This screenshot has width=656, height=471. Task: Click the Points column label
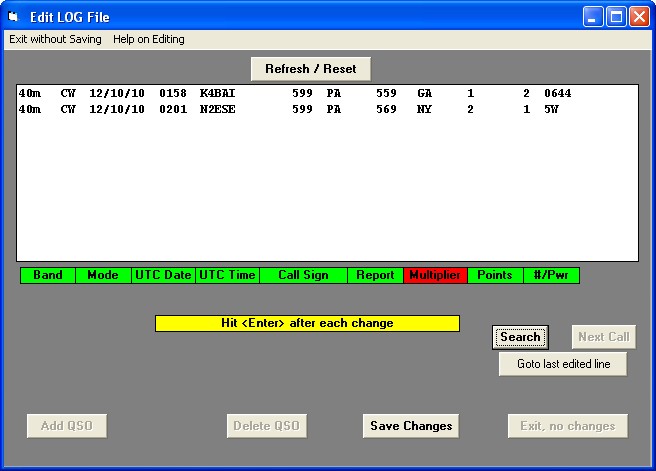click(x=495, y=275)
